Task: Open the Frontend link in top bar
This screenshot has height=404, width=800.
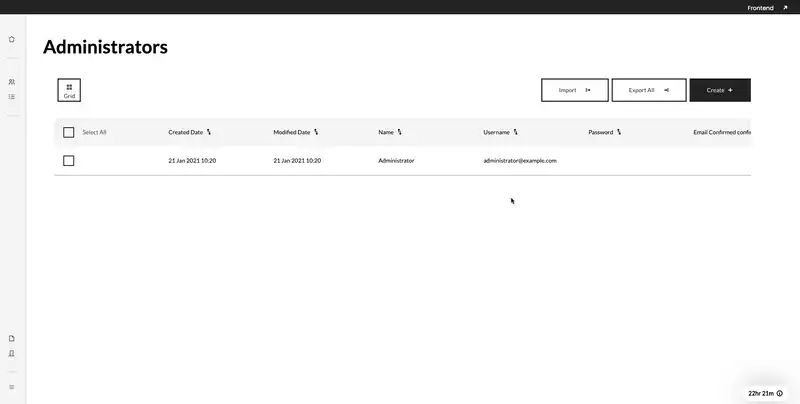Action: [767, 7]
